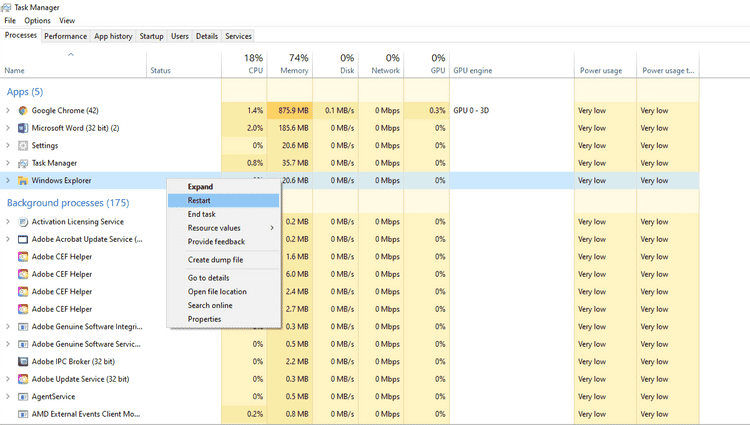Select Provide feedback in context menu
Viewport: 750px width, 425px height.
coord(223,242)
